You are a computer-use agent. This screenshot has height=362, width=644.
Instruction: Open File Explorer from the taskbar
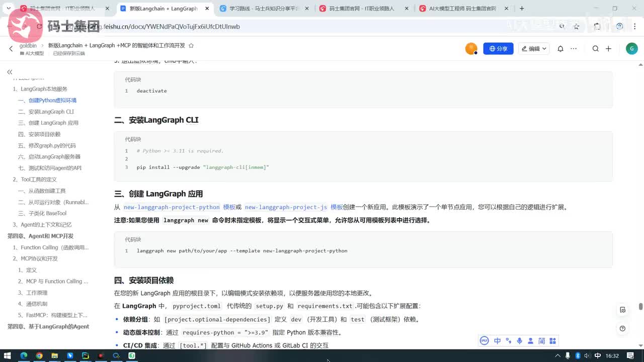[54, 355]
